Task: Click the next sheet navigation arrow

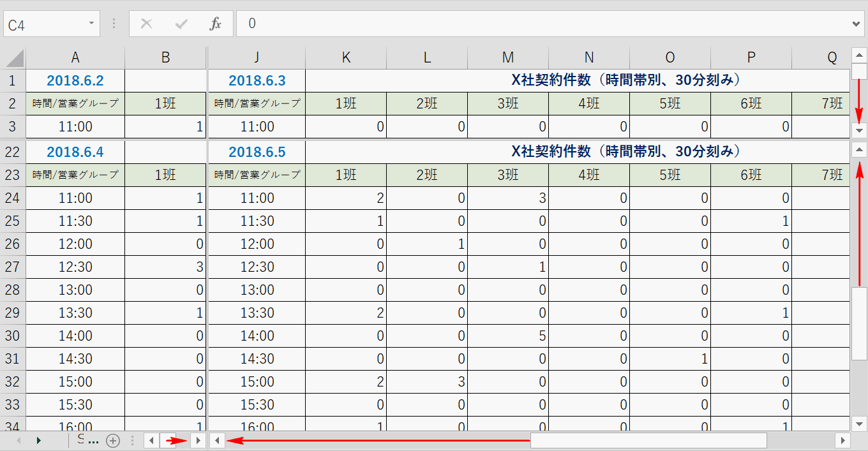Action: 40,440
